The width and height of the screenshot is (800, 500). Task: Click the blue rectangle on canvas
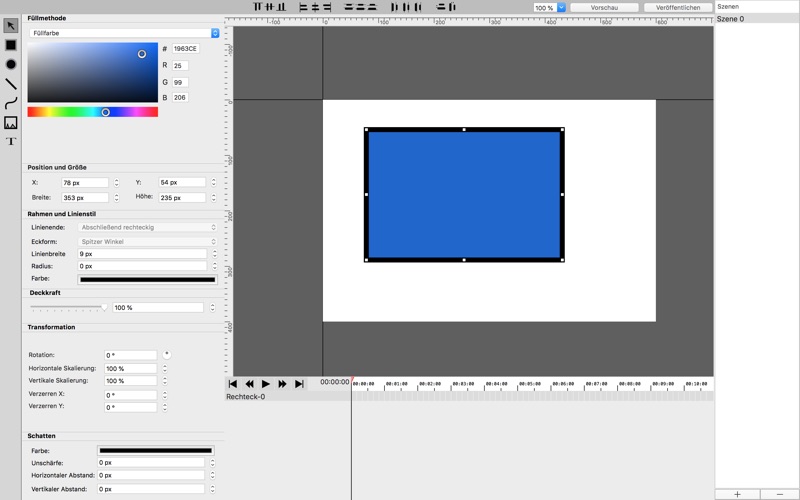(464, 195)
